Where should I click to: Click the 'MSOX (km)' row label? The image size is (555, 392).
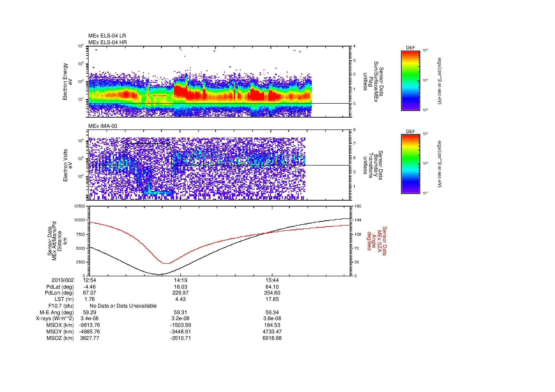coord(60,325)
